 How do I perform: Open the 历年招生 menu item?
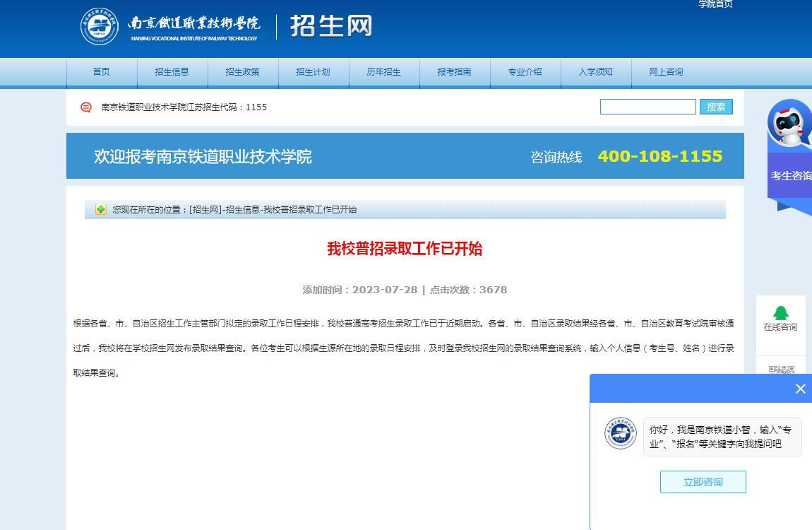[x=383, y=72]
